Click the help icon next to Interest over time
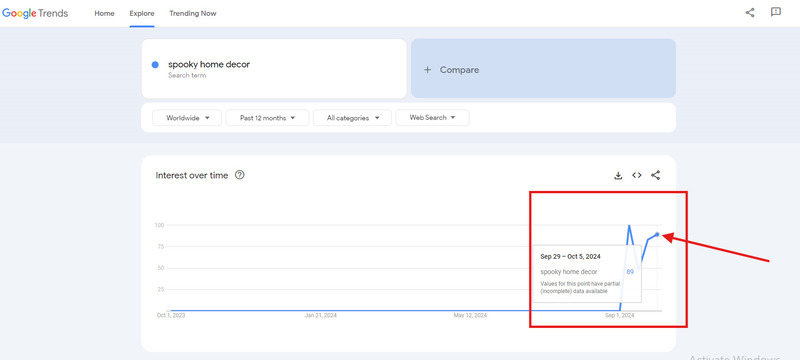 [239, 175]
